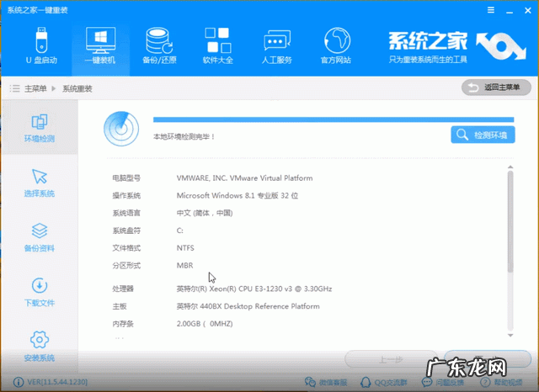
Task: Click the 检测环境 detect environment button
Action: (x=483, y=135)
